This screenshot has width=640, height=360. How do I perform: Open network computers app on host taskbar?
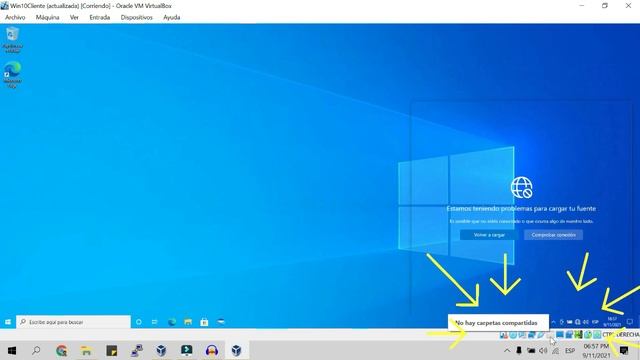(137, 351)
